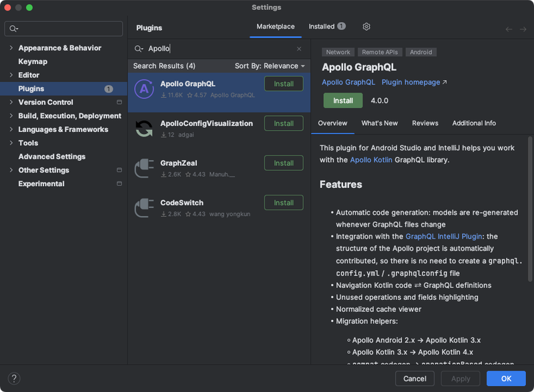
Task: Click the Plugins update count badge
Action: pos(109,89)
